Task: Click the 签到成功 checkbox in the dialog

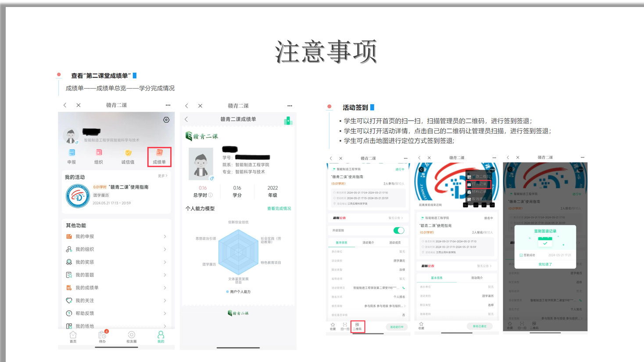Action: (521, 255)
